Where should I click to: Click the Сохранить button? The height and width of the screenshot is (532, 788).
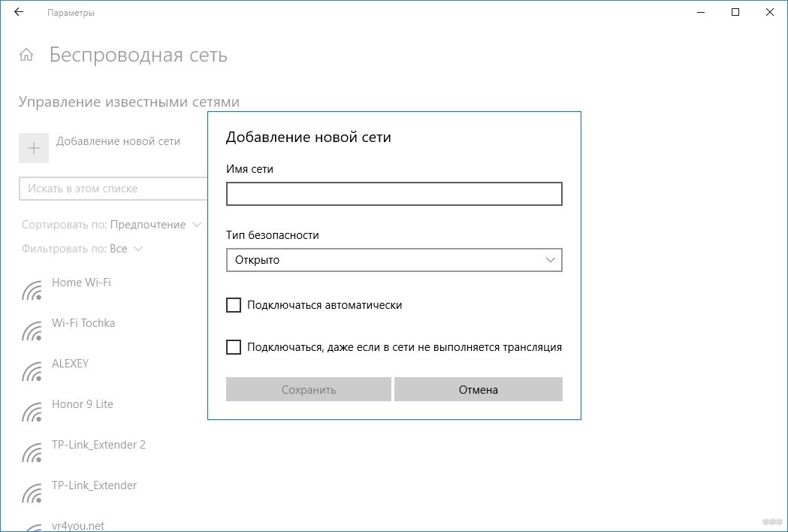[309, 390]
